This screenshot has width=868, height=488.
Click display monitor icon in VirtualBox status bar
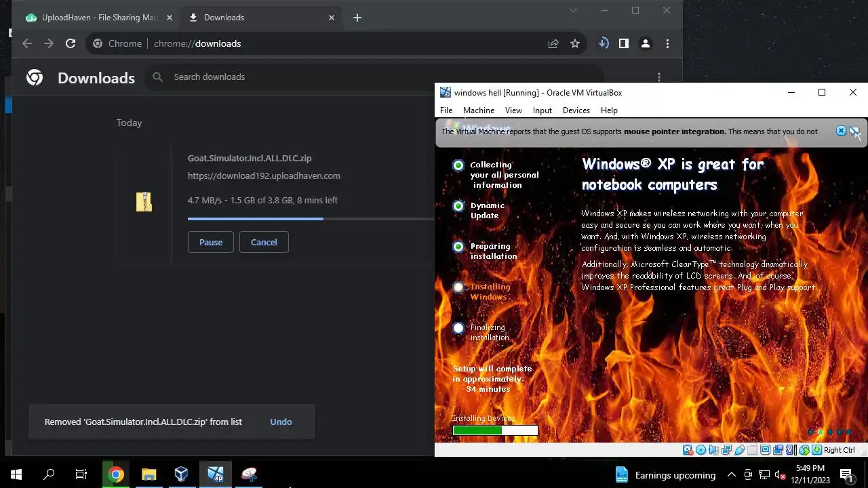click(766, 450)
